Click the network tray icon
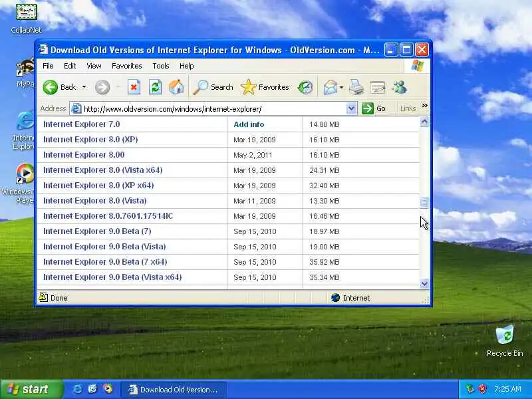 click(x=470, y=389)
